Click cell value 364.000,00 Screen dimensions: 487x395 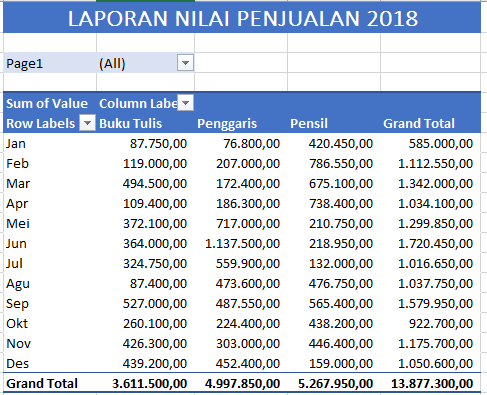coord(155,244)
